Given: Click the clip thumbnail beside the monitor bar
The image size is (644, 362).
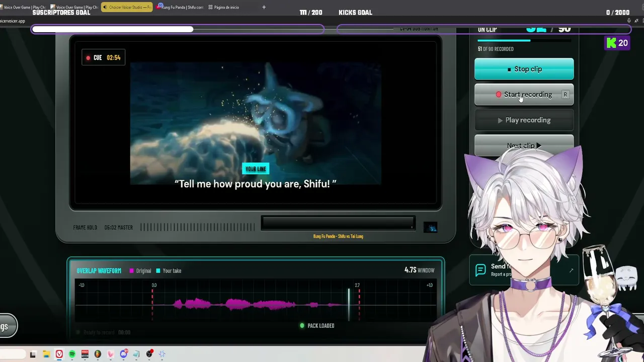Looking at the screenshot, I should click(x=430, y=227).
